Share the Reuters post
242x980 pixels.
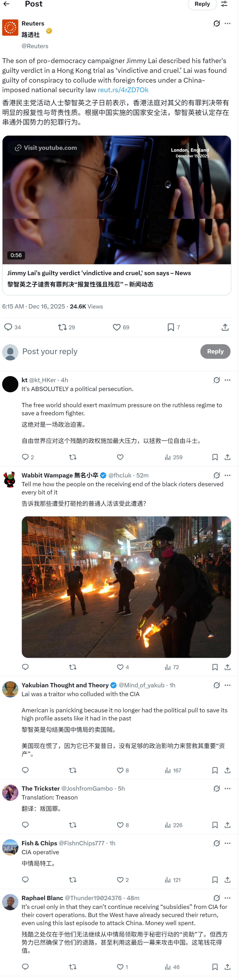click(x=228, y=332)
